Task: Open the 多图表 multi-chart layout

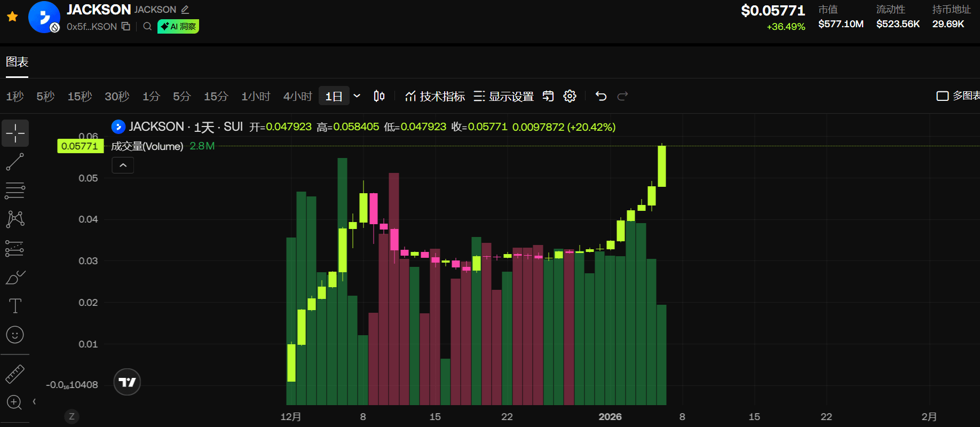Action: pos(958,96)
